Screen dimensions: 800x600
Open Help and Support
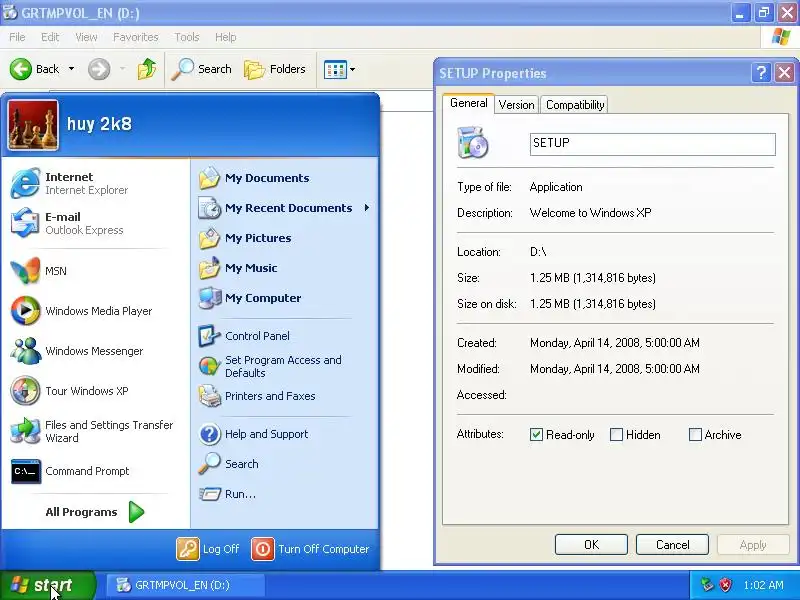253,434
